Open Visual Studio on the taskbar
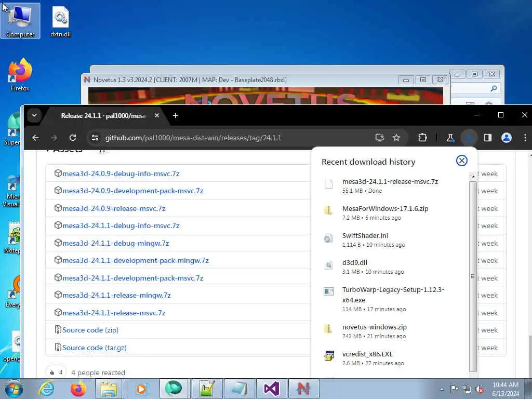 coord(271,389)
